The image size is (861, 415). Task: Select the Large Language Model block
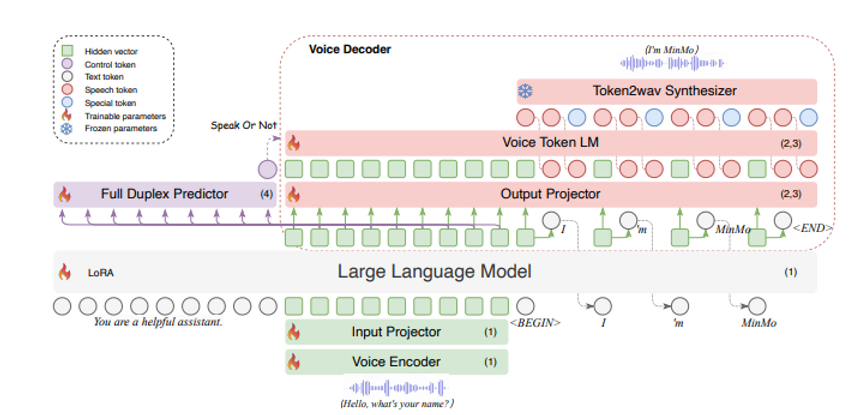435,272
